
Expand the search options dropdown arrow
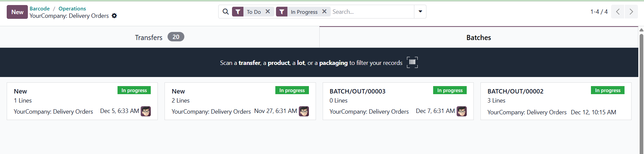point(420,12)
